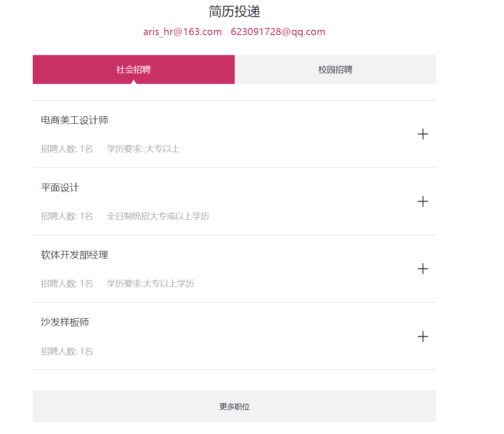Expand the 沙发样板师 job with plus icon
This screenshot has height=434, width=504.
(x=422, y=337)
